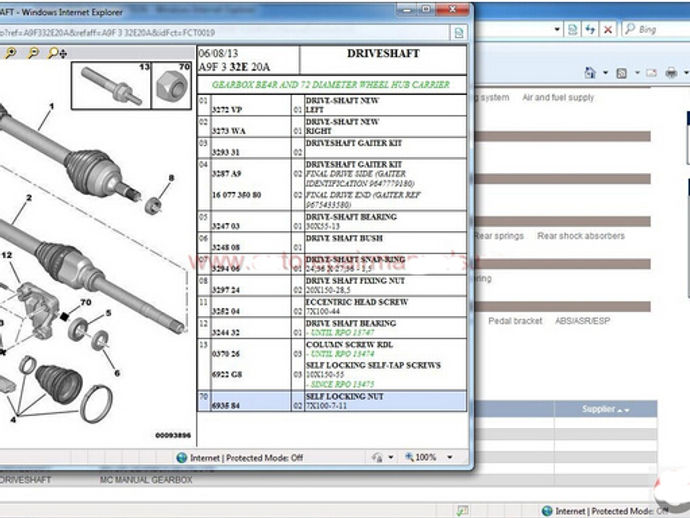Open the privacy icon dropdown in popup status bar
690x518 pixels.
pos(391,457)
